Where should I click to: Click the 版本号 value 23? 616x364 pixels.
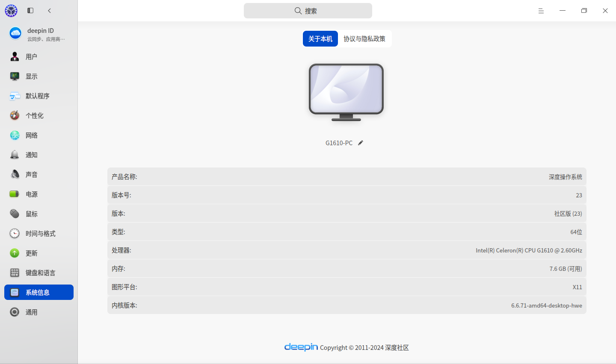coord(579,195)
